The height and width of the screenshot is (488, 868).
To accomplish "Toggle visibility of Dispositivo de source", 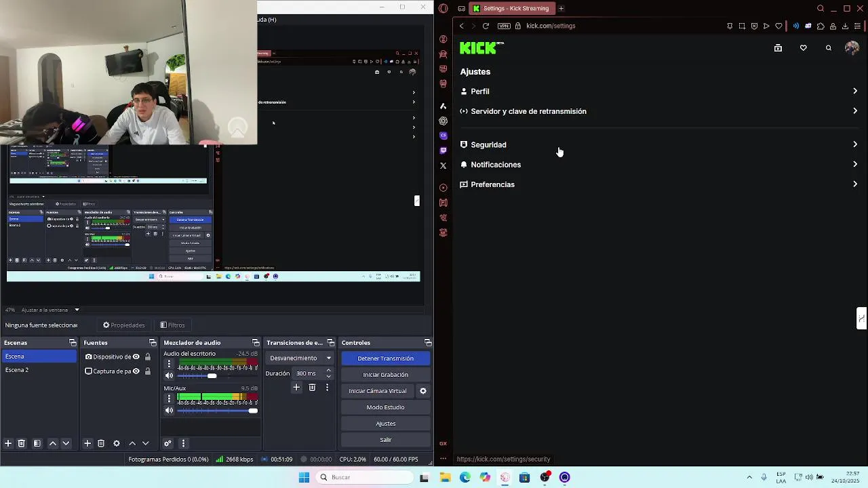I will pos(136,357).
